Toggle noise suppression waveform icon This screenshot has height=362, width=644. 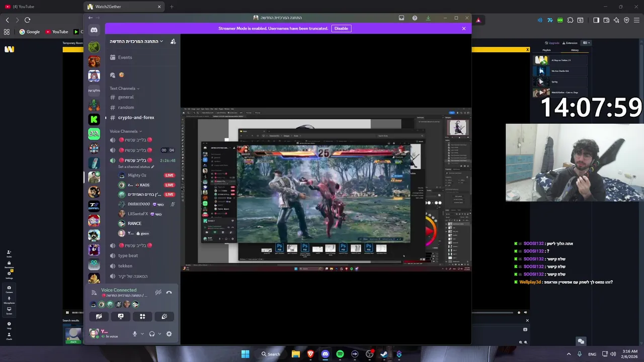[158, 292]
